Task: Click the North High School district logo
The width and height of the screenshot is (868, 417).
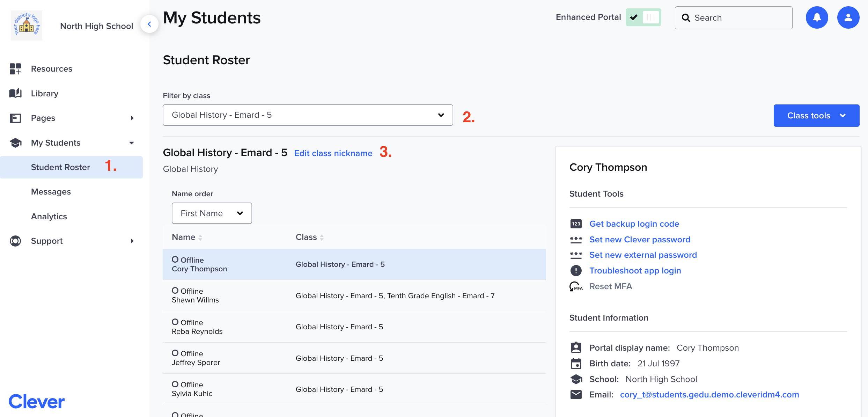Action: (x=27, y=25)
